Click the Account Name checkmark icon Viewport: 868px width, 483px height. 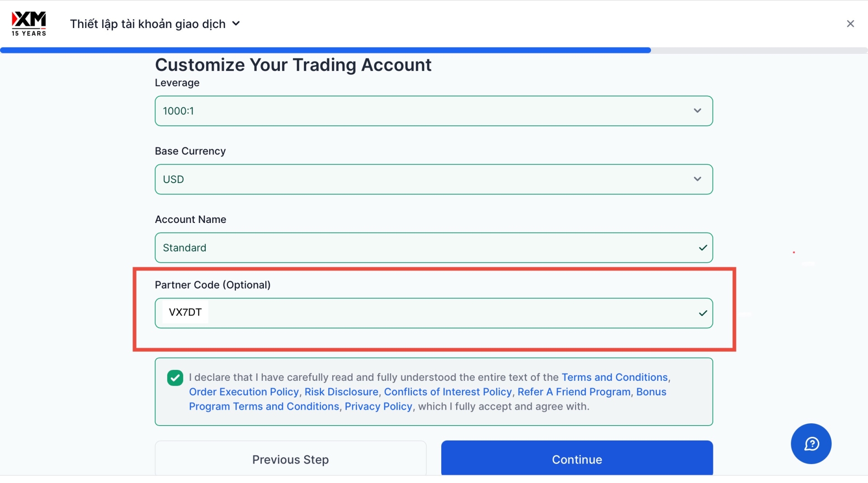point(703,248)
